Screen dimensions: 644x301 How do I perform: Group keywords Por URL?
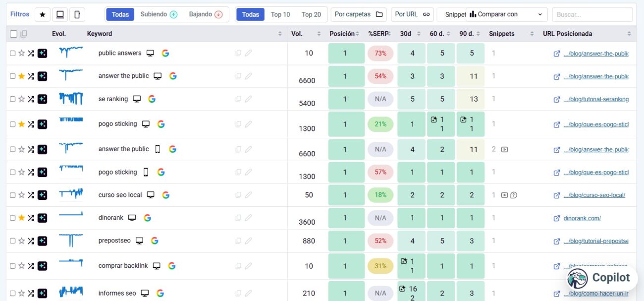point(413,14)
